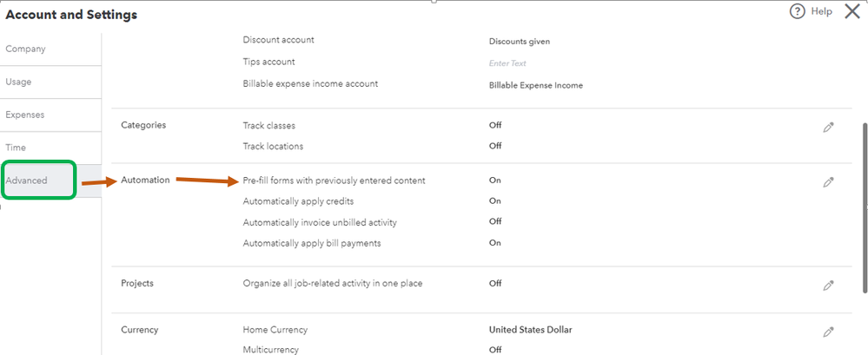The image size is (868, 355).
Task: Select the Automatically invoice unbilled activity setting
Action: 321,222
